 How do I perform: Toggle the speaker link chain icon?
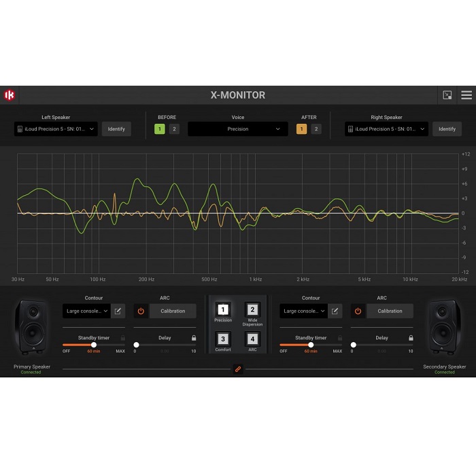click(x=238, y=369)
